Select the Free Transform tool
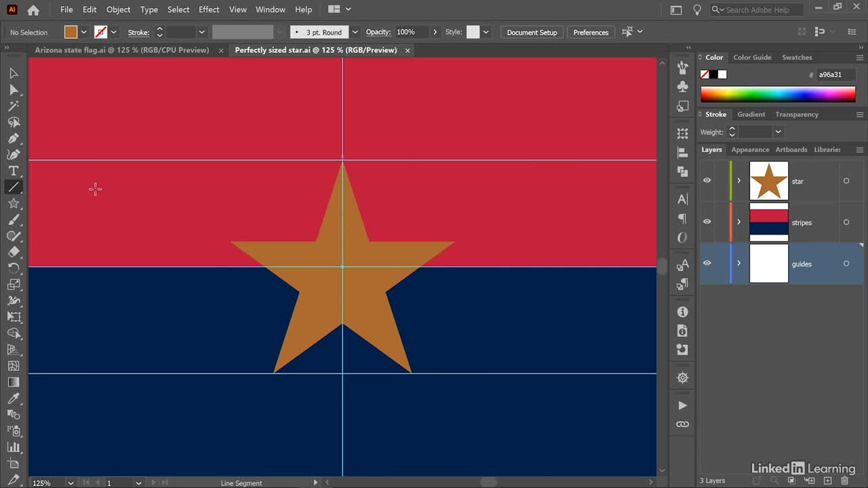Viewport: 868px width, 488px height. 14,317
